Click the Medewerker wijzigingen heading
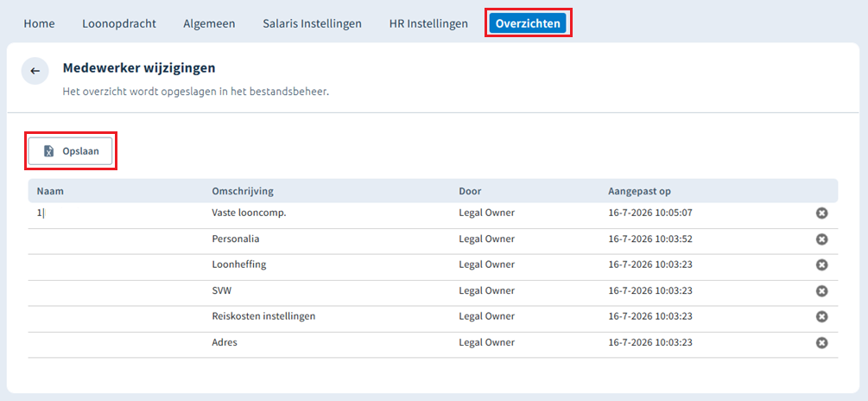The height and width of the screenshot is (401, 868). [139, 68]
